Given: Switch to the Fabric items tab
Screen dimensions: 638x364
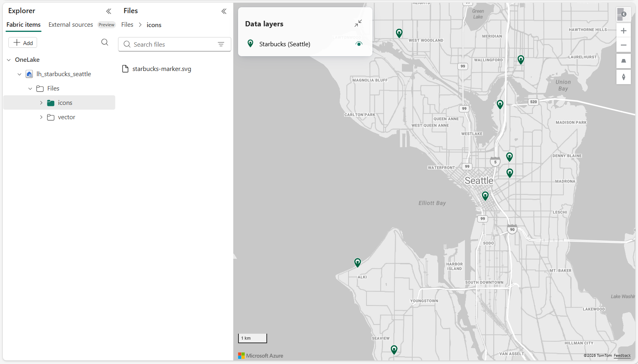Looking at the screenshot, I should [24, 25].
